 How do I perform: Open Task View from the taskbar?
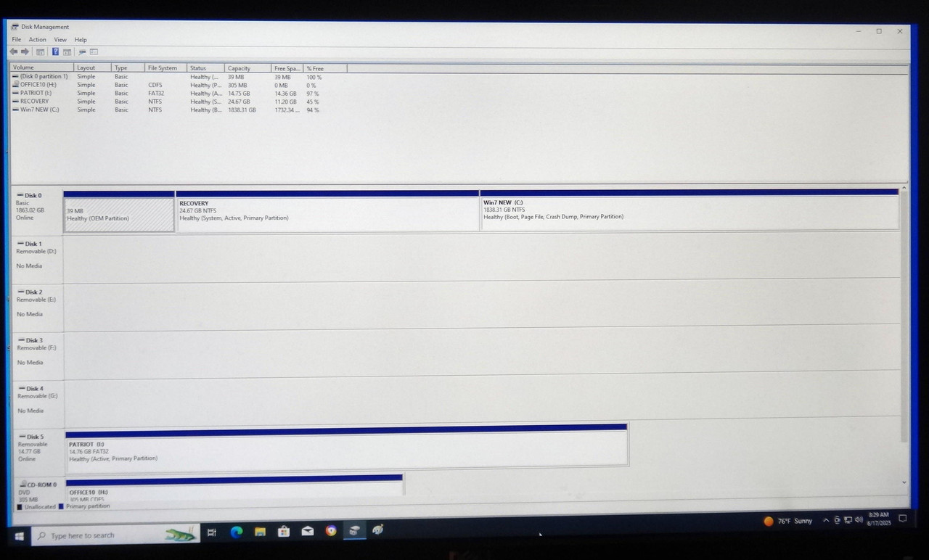pyautogui.click(x=212, y=532)
